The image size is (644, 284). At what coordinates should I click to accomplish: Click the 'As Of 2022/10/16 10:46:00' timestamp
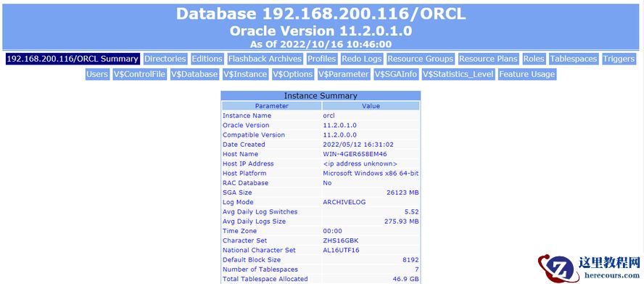pyautogui.click(x=321, y=44)
